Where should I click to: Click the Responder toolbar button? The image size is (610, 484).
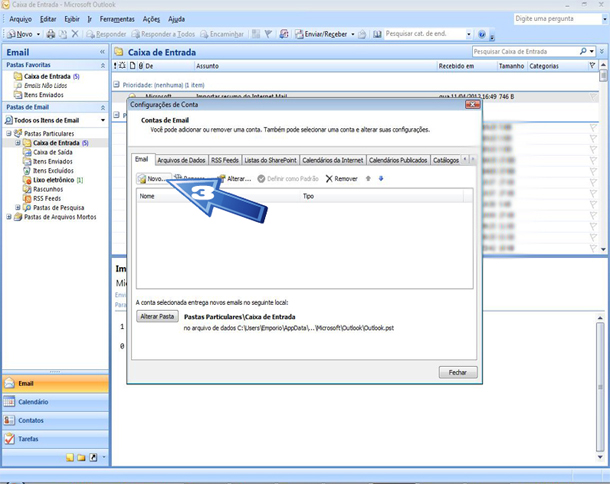[x=106, y=34]
